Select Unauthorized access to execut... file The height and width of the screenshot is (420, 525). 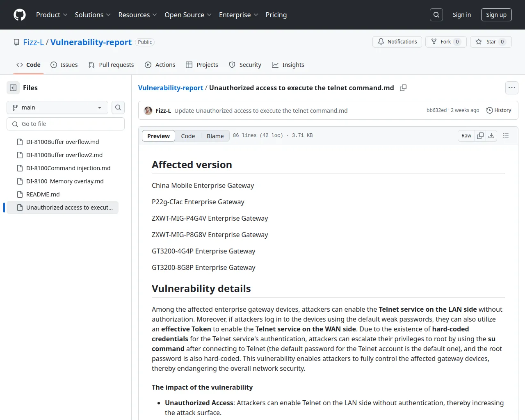tap(63, 208)
